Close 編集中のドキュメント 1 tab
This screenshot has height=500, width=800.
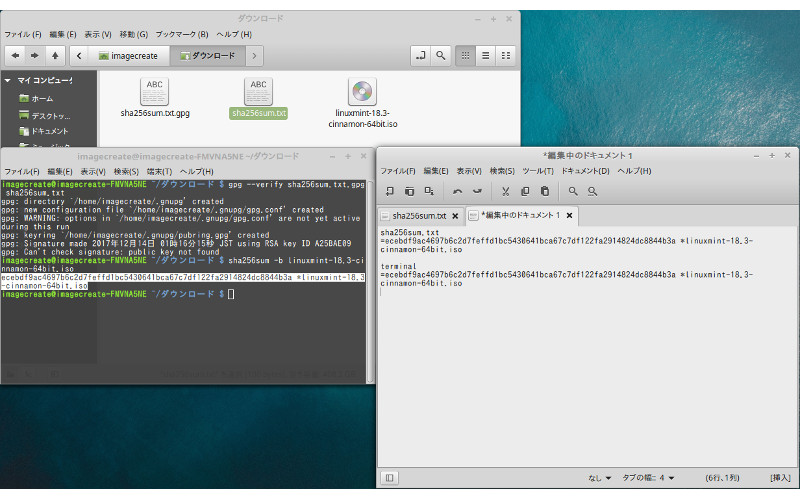pos(569,215)
